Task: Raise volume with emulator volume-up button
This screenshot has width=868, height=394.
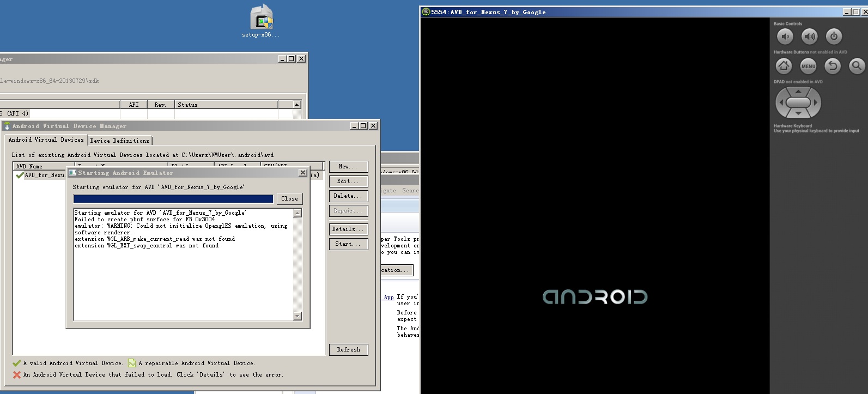Action: 810,37
